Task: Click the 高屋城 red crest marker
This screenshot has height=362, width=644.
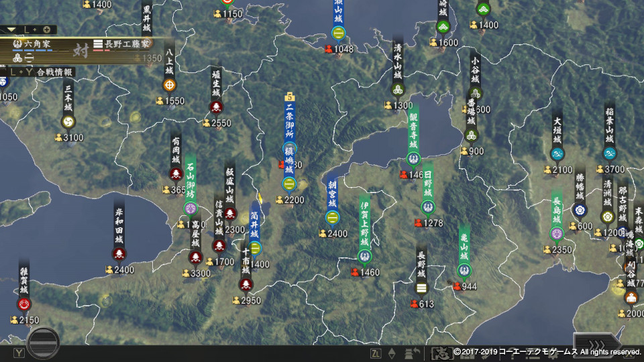Action: tap(195, 257)
